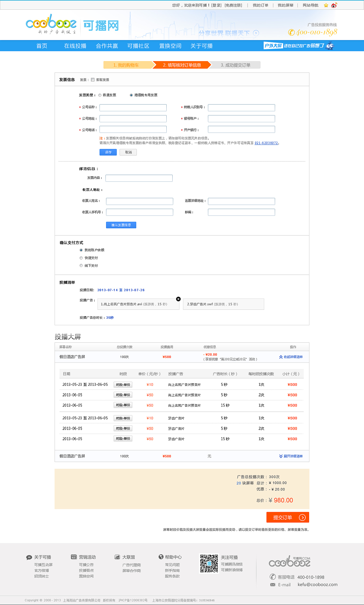Image resolution: width=364 pixels, height=605 pixels.
Task: Open 时段-单价 in 尚上名筑 5秒 2次 row
Action: click(x=123, y=395)
